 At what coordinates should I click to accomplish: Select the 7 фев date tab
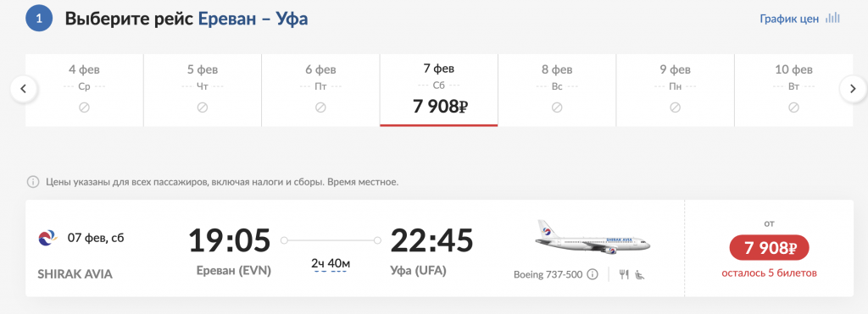click(438, 90)
